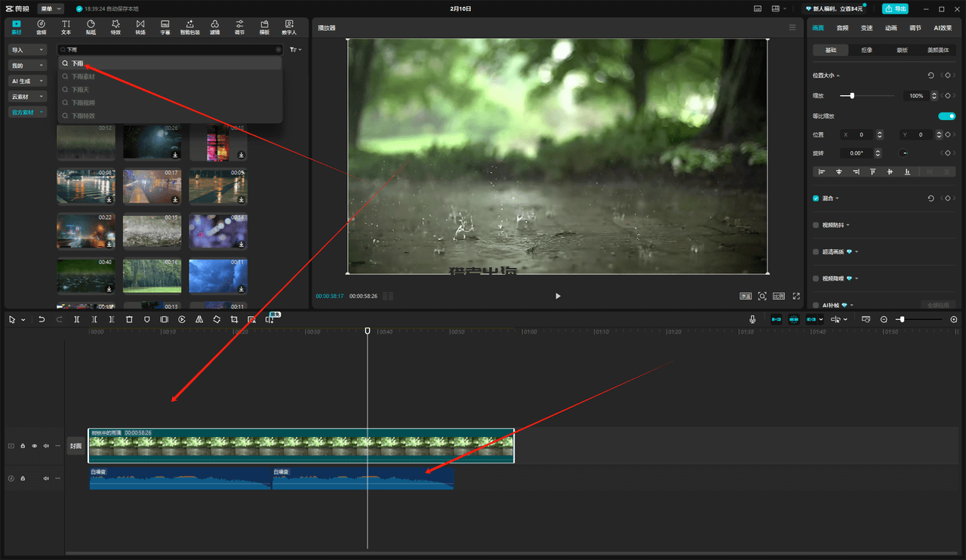Open the 音频 audio panel icon
The image size is (966, 560).
pos(41,27)
